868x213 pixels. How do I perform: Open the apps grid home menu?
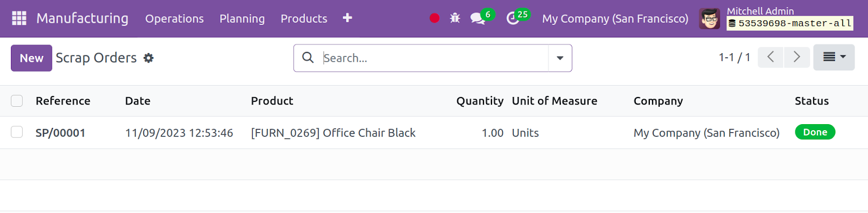pyautogui.click(x=19, y=18)
